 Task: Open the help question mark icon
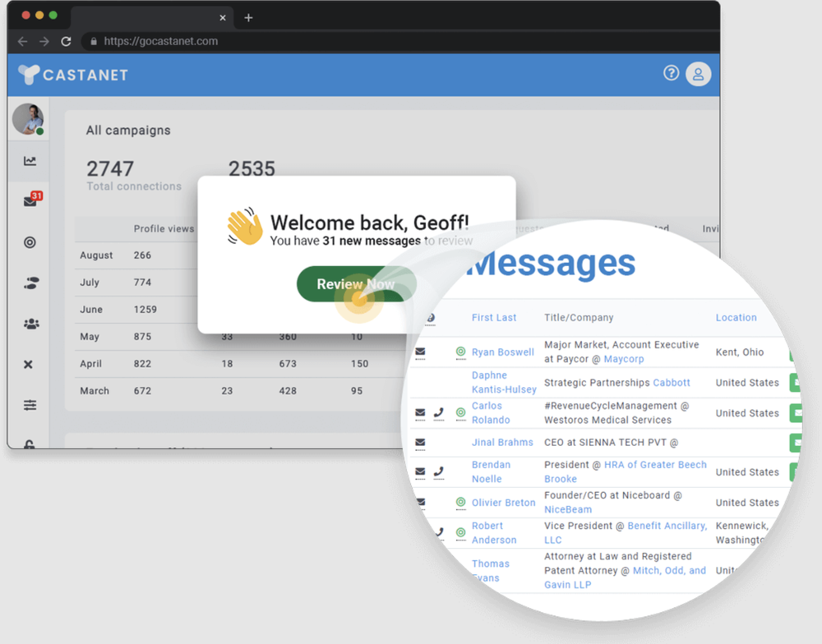click(671, 73)
